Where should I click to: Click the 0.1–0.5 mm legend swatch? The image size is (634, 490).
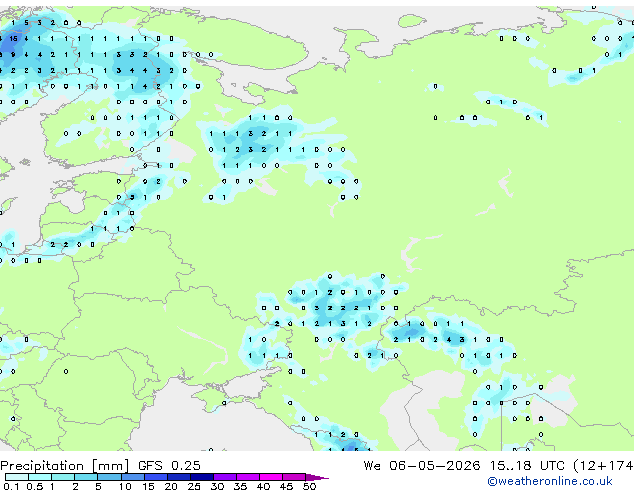17,477
